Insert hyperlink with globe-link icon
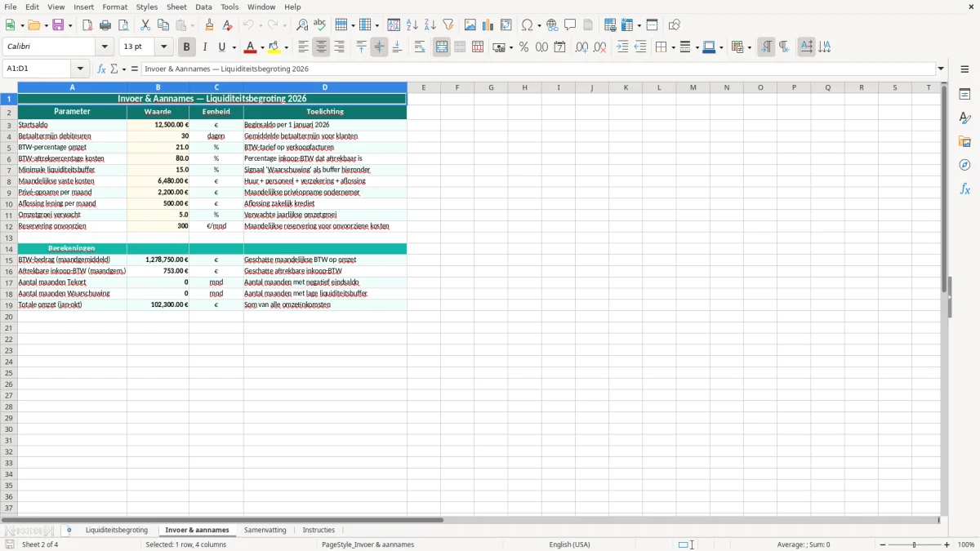 coord(553,25)
